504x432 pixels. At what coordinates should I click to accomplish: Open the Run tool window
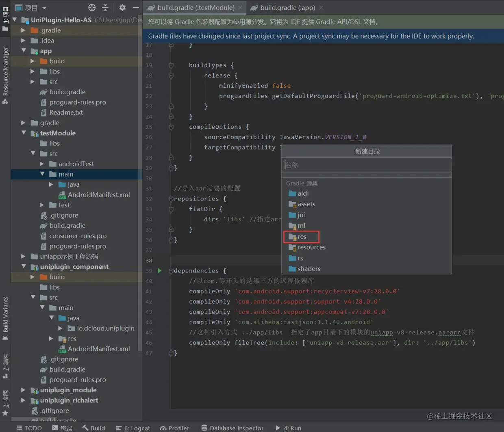pyautogui.click(x=288, y=428)
